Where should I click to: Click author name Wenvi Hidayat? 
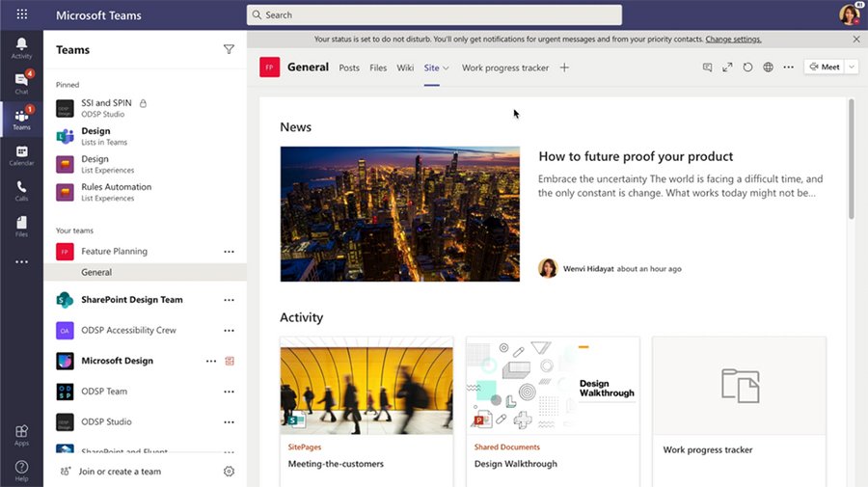[588, 268]
